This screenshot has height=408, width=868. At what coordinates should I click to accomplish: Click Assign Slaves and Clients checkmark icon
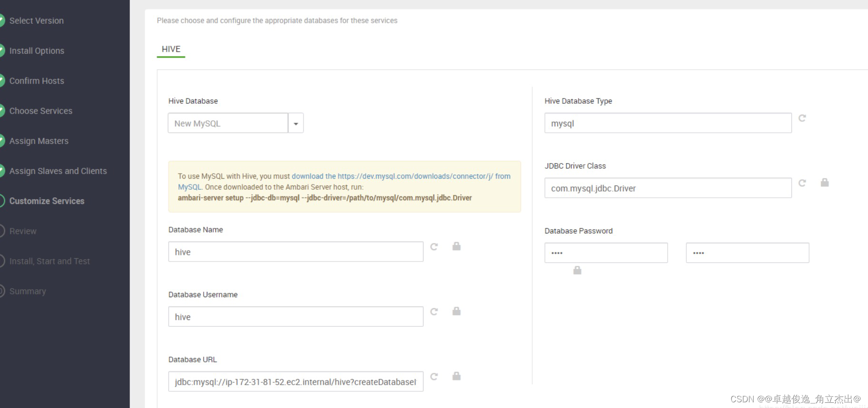point(1,171)
